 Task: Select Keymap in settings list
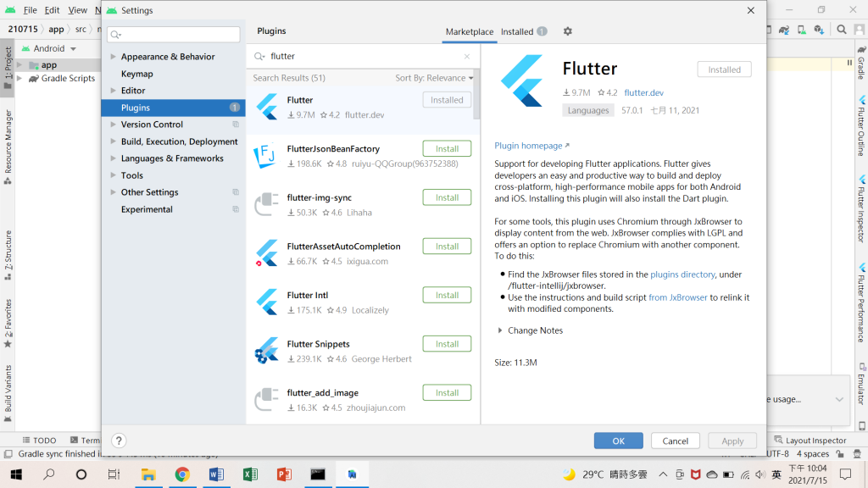pos(136,74)
